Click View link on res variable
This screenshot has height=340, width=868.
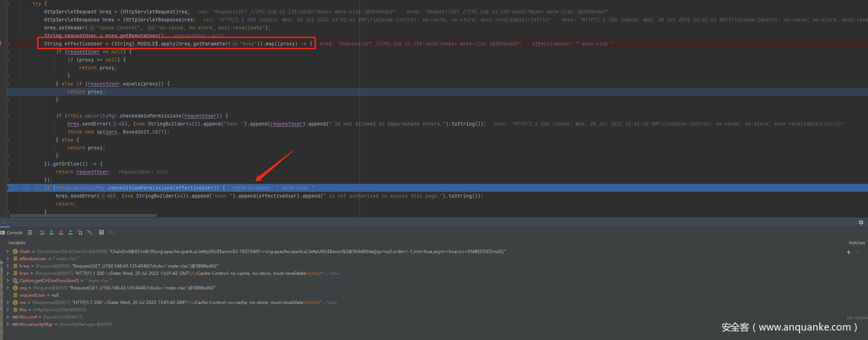332,303
